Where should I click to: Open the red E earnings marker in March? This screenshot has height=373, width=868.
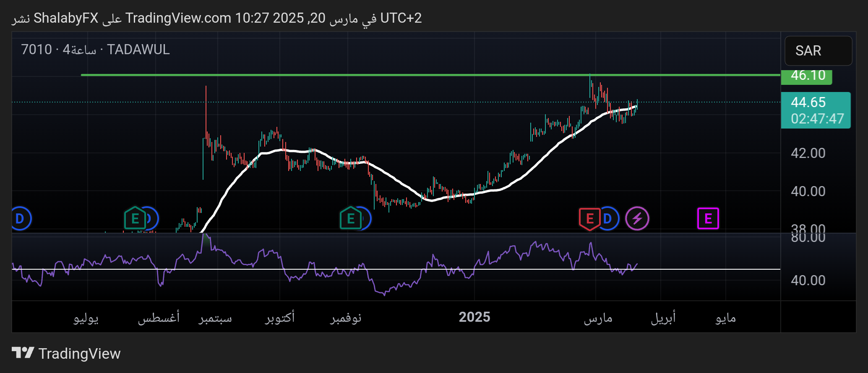pyautogui.click(x=589, y=218)
